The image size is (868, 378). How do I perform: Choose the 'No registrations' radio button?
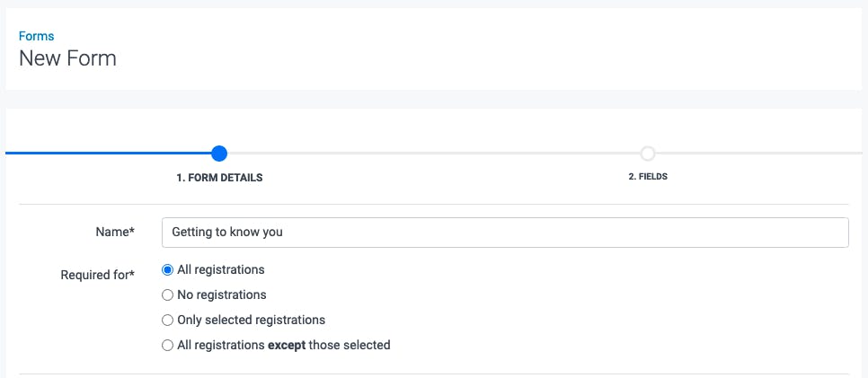click(167, 294)
